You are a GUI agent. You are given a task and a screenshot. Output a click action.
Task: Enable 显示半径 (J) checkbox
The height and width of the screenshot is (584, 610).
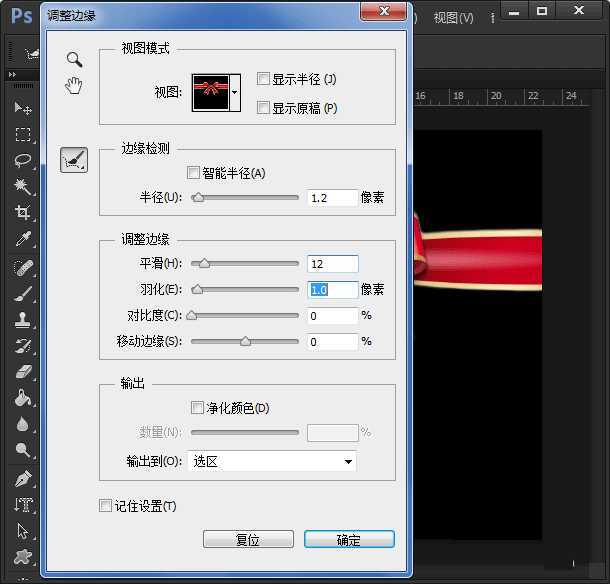(264, 79)
